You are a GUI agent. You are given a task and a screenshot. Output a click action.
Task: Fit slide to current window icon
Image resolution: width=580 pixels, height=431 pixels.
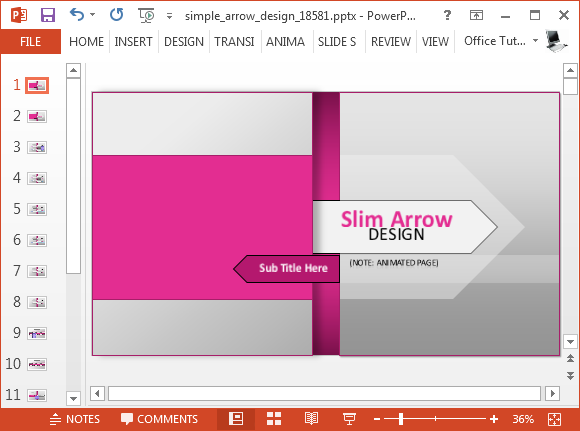pyautogui.click(x=554, y=419)
